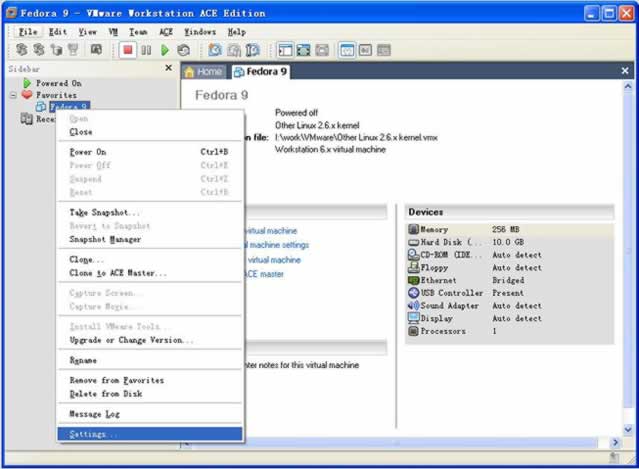Click the machine settings link
Viewport: 639px width, 469px height.
(x=277, y=245)
